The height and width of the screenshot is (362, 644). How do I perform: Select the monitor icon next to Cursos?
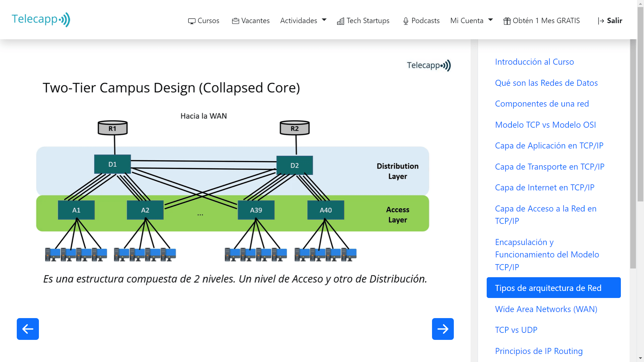tap(192, 21)
